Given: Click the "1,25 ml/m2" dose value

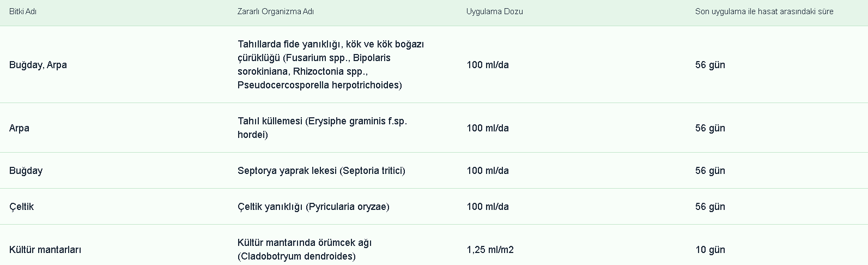Looking at the screenshot, I should coord(490,250).
